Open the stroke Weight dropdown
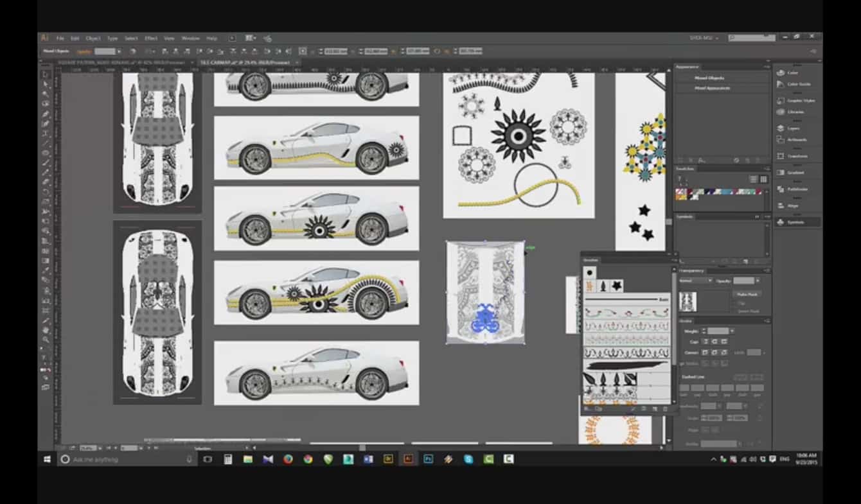This screenshot has height=504, width=861. coord(732,331)
